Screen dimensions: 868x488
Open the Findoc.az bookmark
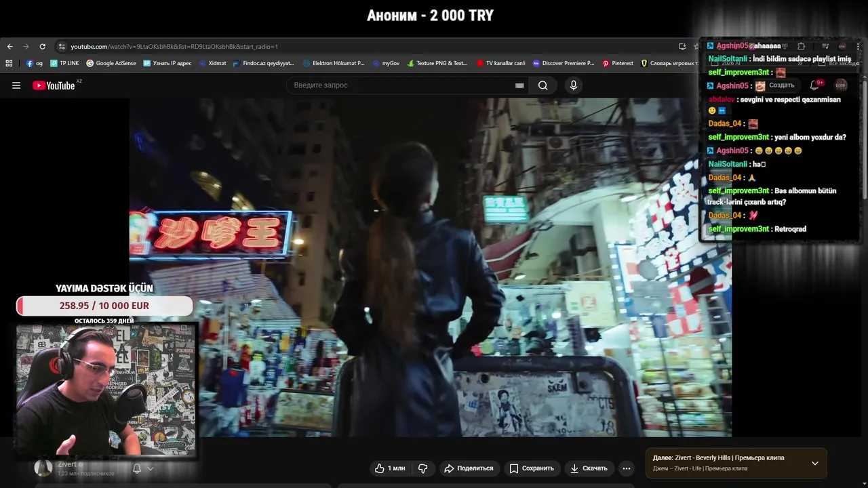263,63
